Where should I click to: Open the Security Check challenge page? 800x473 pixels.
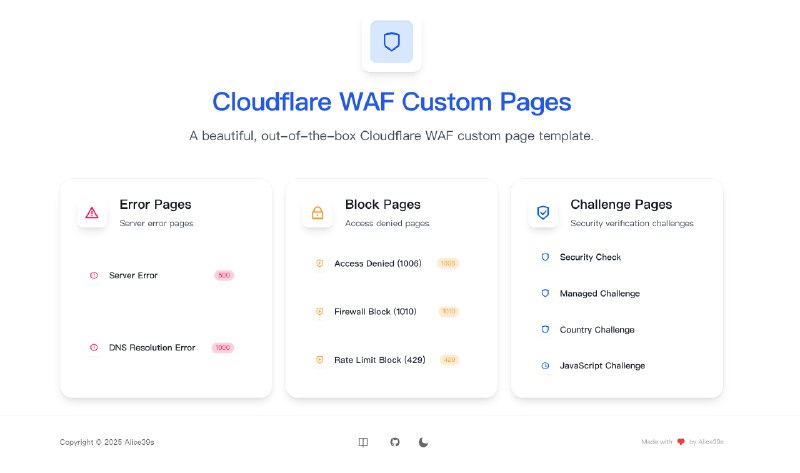590,258
